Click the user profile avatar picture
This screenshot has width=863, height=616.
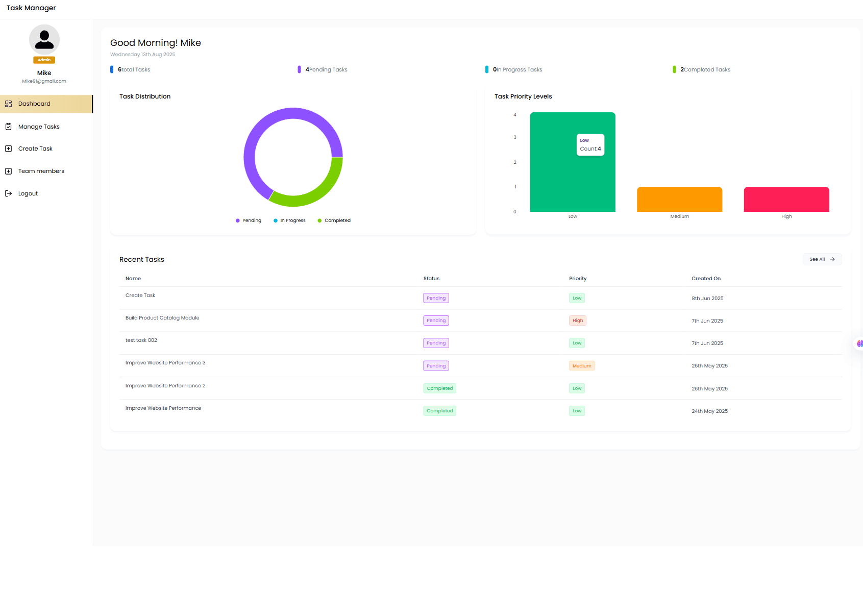tap(44, 39)
